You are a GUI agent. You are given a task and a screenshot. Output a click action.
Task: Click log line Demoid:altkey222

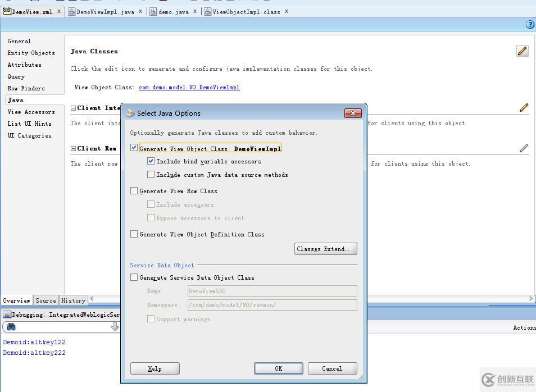click(x=34, y=353)
